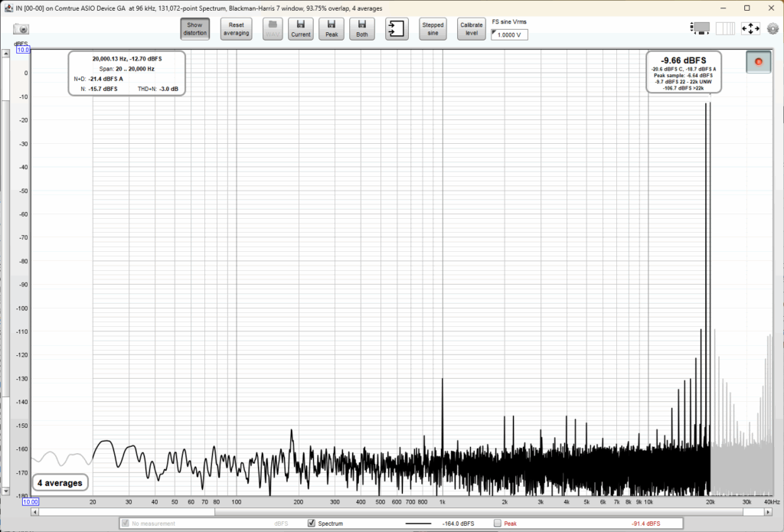Click the Span 20 .. 20,000 Hz text
The image size is (784, 532).
pyautogui.click(x=126, y=69)
